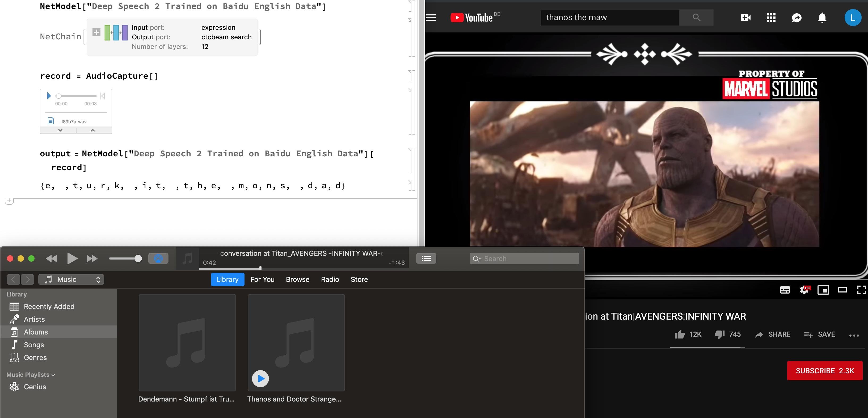Click the iTunes Search field
The height and width of the screenshot is (418, 868).
tap(524, 258)
